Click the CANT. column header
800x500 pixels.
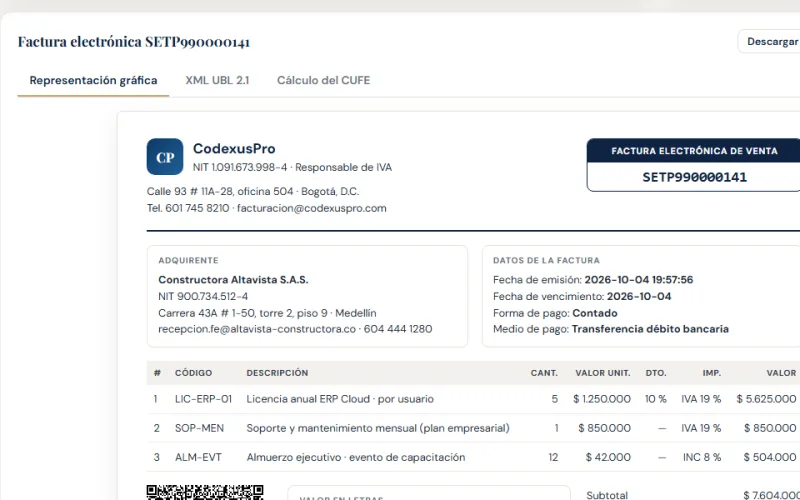(x=544, y=373)
